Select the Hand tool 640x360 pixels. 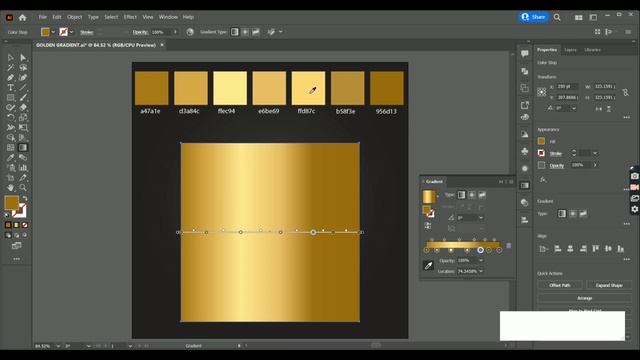11,188
